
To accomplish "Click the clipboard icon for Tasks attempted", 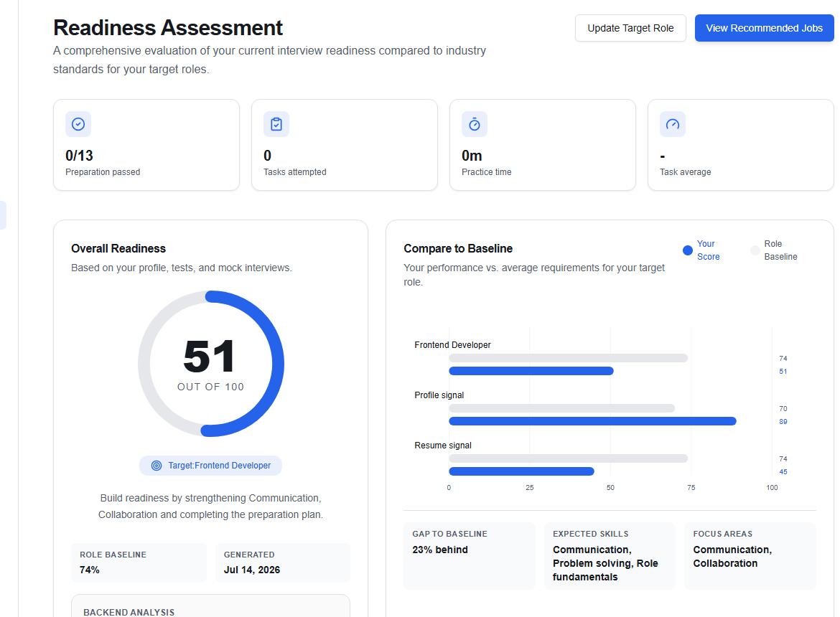I will 276,124.
